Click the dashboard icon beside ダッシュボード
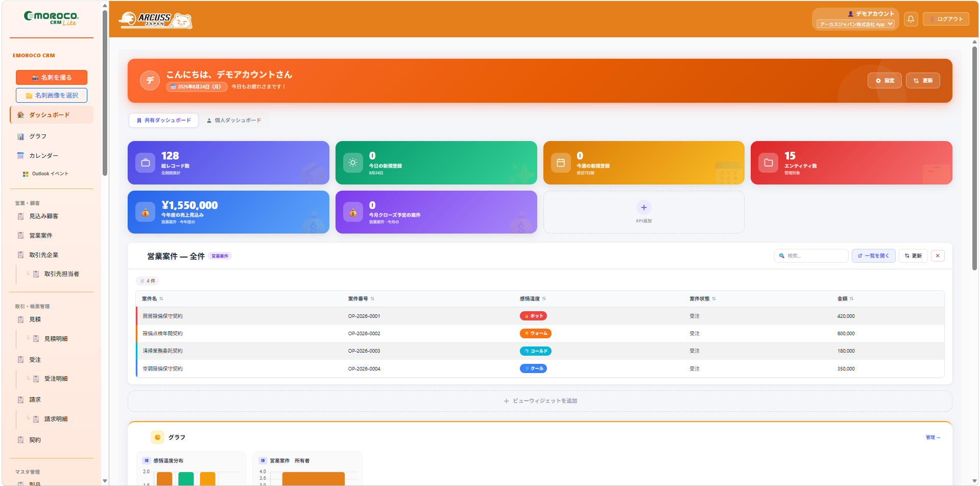Image resolution: width=980 pixels, height=486 pixels. (21, 115)
